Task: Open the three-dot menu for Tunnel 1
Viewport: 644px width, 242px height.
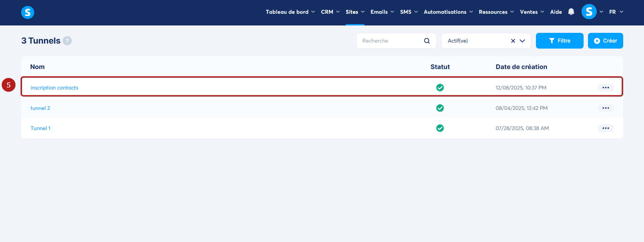Action: point(605,128)
